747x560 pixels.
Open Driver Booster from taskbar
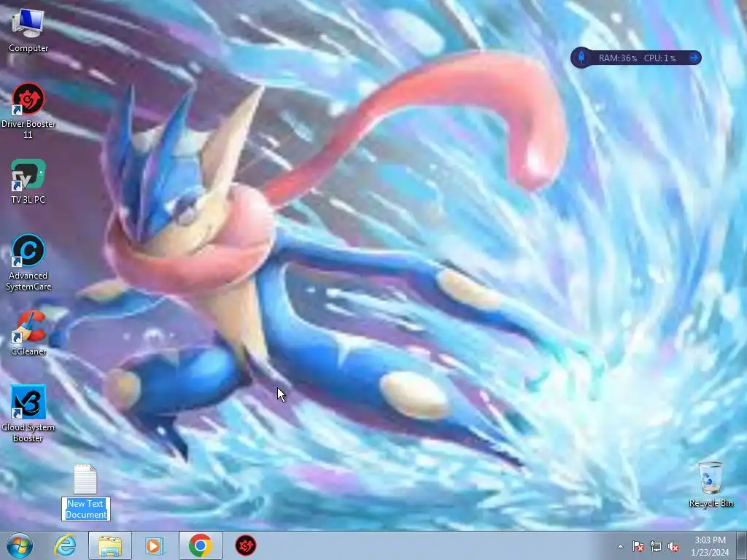[x=246, y=545]
